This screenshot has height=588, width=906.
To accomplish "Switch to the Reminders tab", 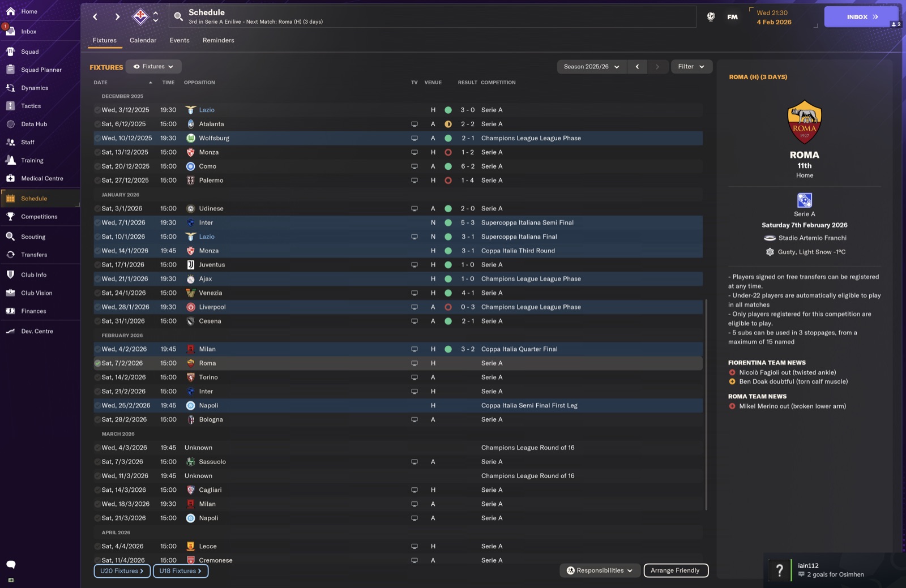I will pos(219,40).
